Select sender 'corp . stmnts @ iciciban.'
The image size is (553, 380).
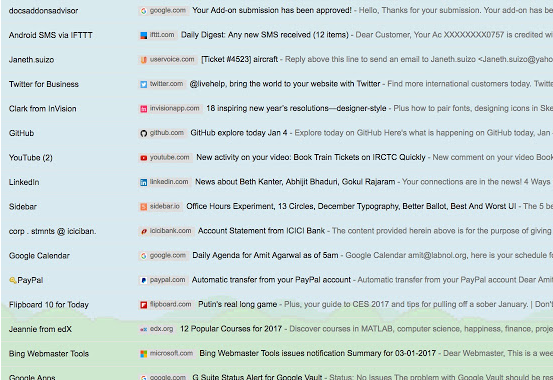[x=53, y=231]
